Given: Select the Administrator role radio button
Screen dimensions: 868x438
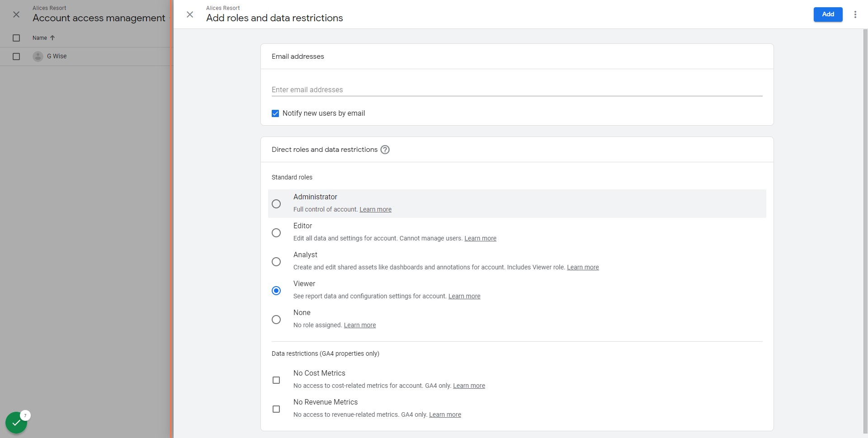Looking at the screenshot, I should pyautogui.click(x=276, y=204).
